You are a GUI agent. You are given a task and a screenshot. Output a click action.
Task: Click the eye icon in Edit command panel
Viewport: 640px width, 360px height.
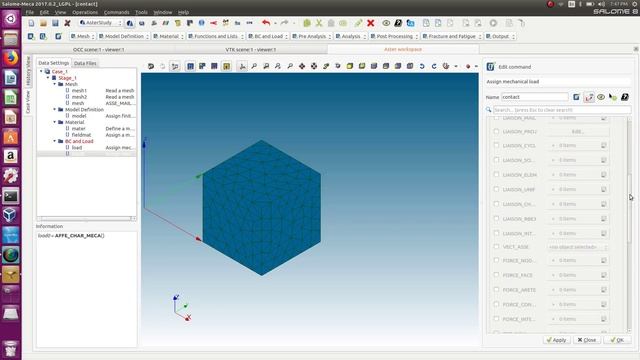point(601,97)
